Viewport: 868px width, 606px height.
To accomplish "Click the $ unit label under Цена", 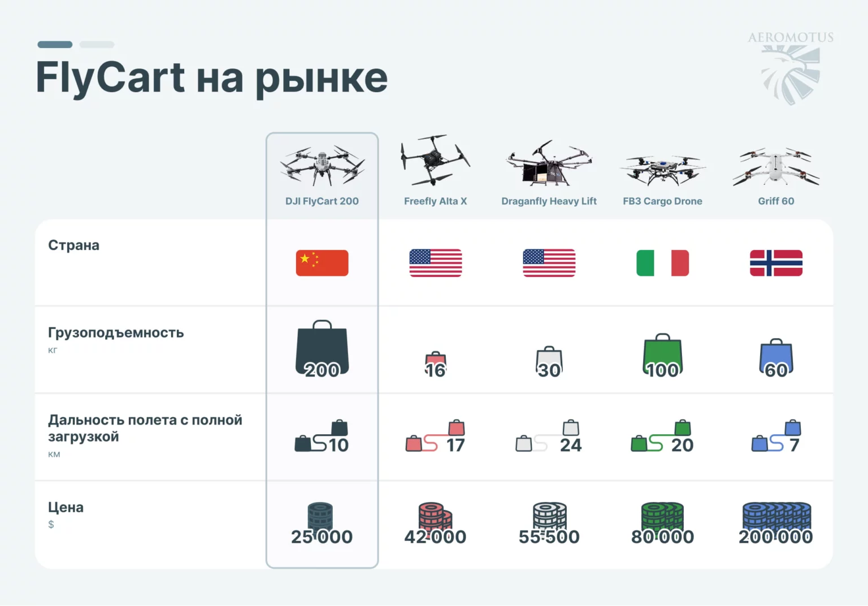I will click(x=51, y=525).
